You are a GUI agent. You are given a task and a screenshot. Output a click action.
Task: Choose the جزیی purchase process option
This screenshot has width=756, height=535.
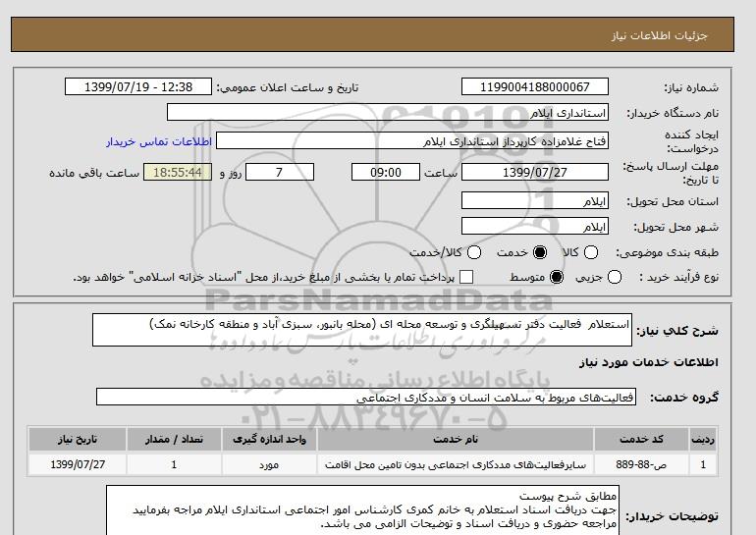[x=615, y=277]
